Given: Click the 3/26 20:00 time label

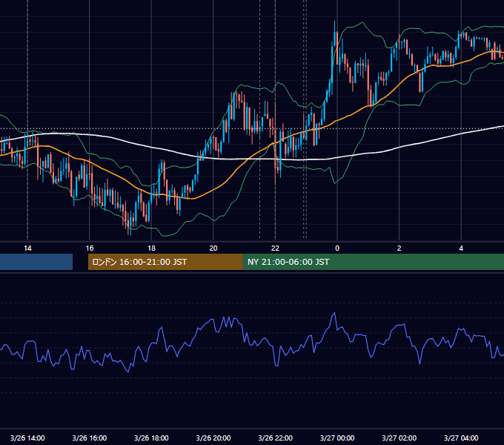Looking at the screenshot, I should [213, 438].
